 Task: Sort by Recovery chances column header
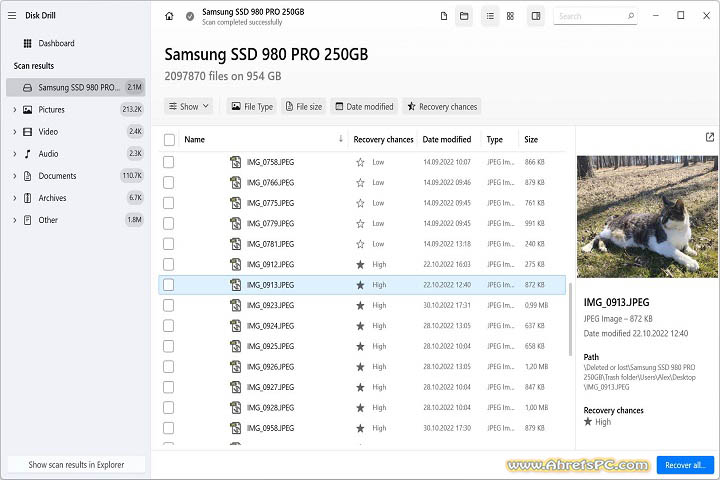click(383, 139)
